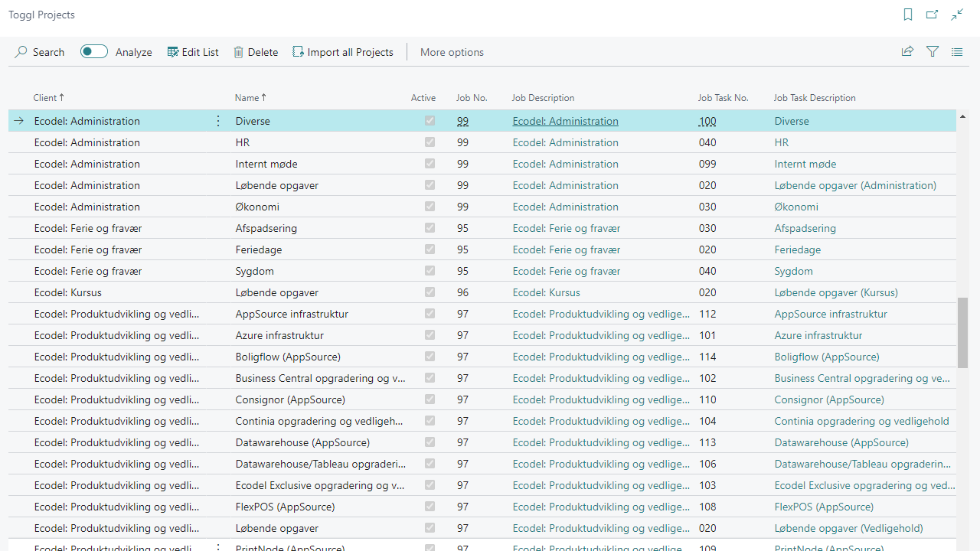Click the Search magnifier icon
Screen dimensions: 980x551
(x=21, y=52)
